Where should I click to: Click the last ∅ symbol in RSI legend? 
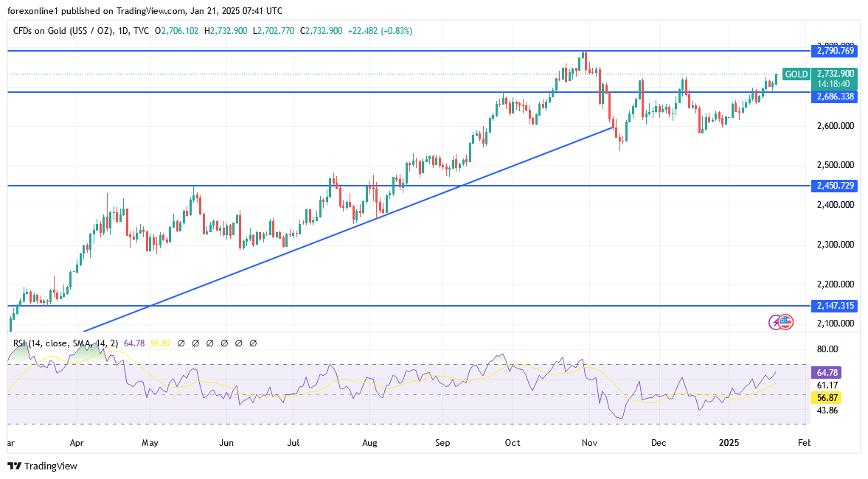[x=253, y=343]
